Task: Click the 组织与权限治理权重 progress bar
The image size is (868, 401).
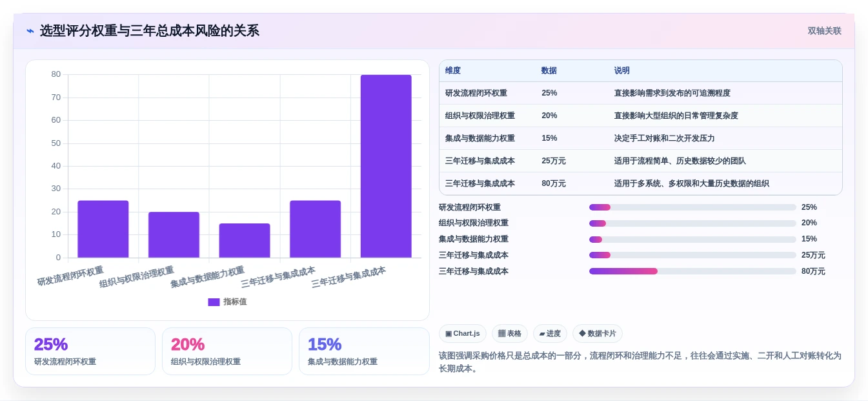Action: 692,223
